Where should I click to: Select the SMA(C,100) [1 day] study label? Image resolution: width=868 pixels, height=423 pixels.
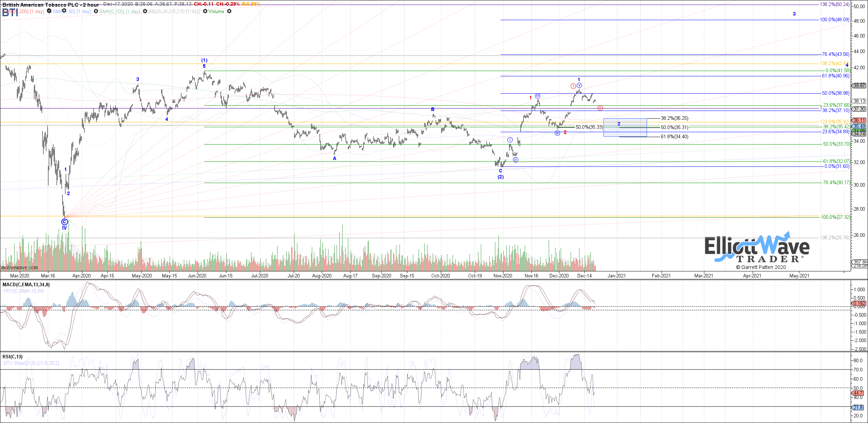click(x=120, y=11)
